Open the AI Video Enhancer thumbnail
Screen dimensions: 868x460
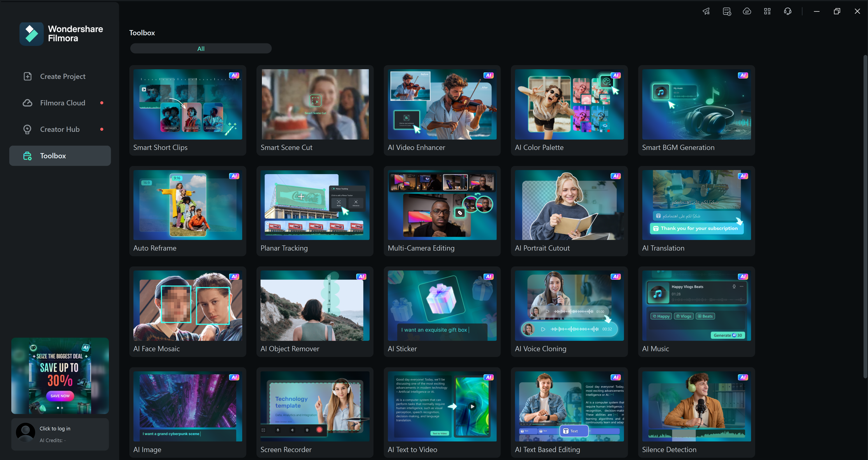442,104
